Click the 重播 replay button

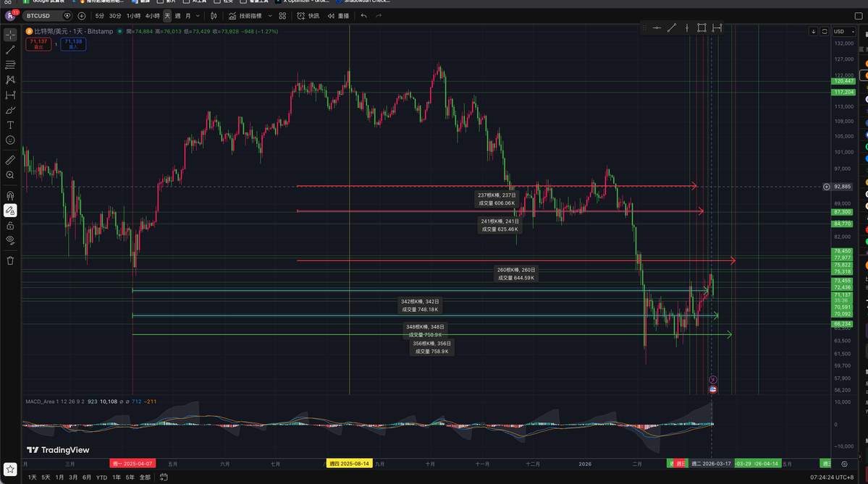pyautogui.click(x=338, y=16)
